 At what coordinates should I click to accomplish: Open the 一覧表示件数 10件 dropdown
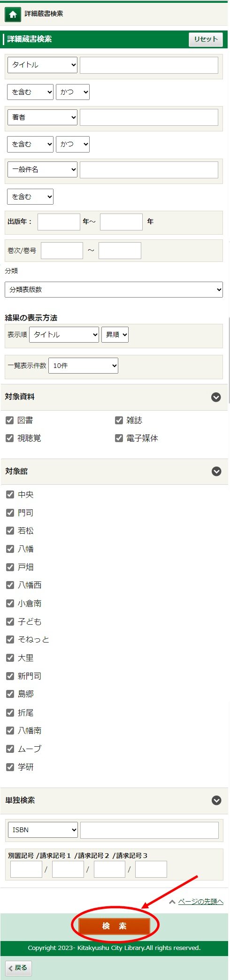(x=83, y=366)
